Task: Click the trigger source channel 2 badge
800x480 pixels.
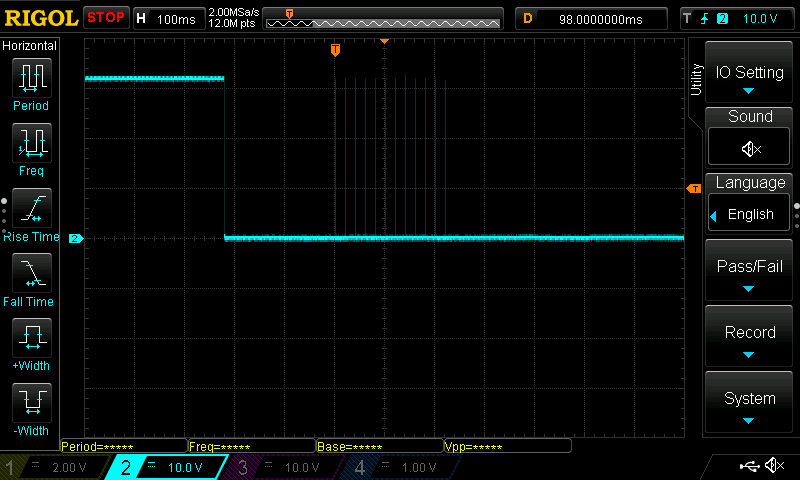Action: [x=722, y=19]
